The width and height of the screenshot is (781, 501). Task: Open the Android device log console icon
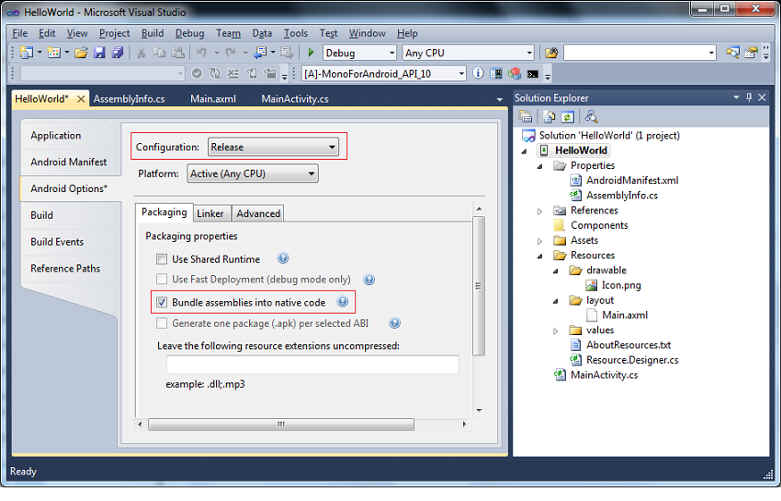(x=532, y=74)
